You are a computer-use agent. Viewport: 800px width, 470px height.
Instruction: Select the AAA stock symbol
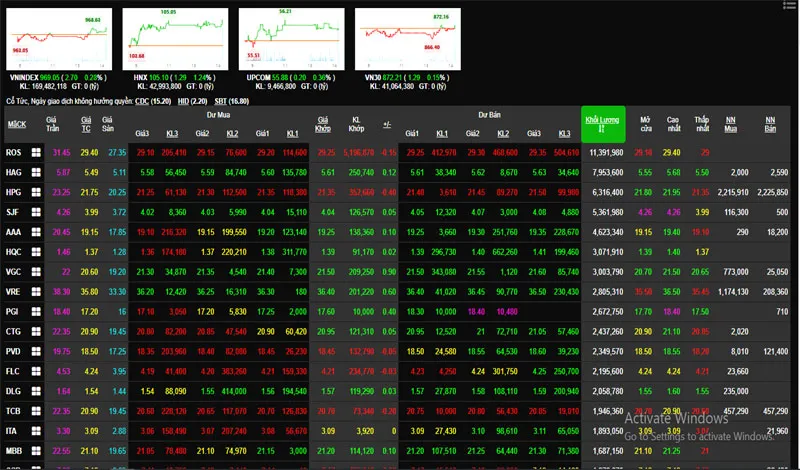pyautogui.click(x=13, y=232)
